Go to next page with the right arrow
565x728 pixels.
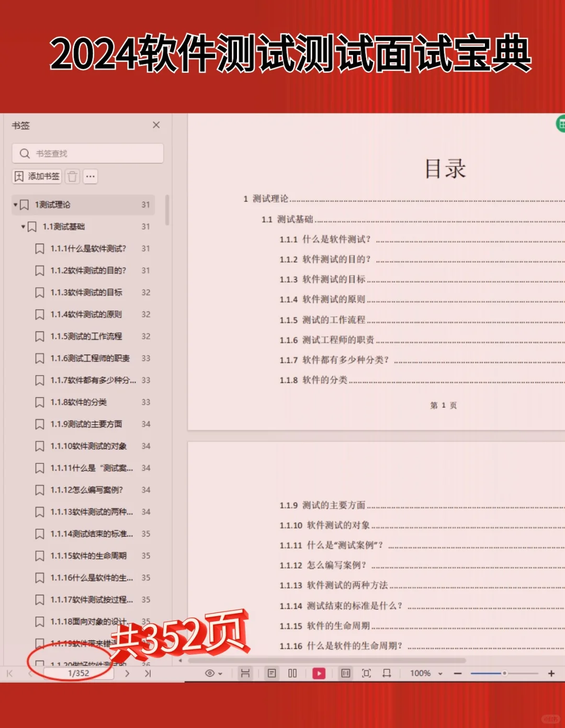(x=127, y=673)
